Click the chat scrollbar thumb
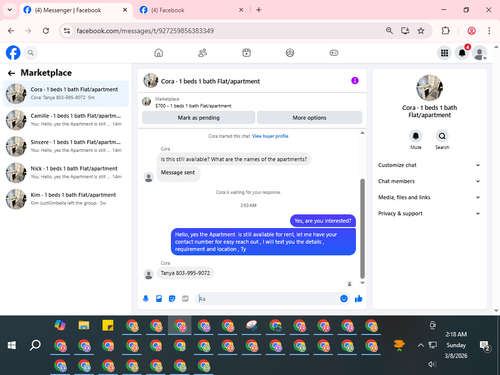500x375 pixels. 362,229
